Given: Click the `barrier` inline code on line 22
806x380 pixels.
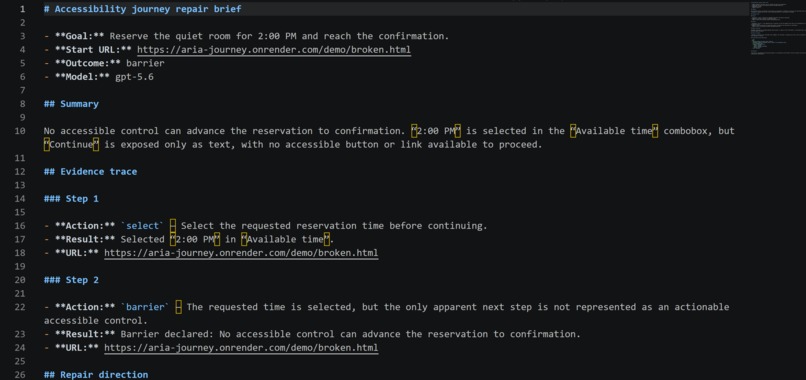Looking at the screenshot, I should point(145,307).
